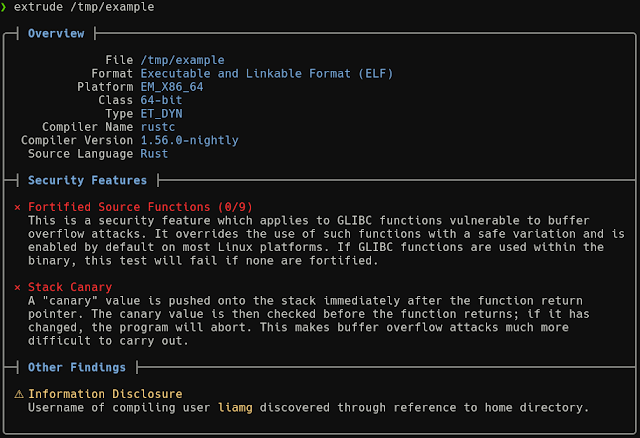Screen dimensions: 640x438
Task: Select the Other Findings section header
Action: [x=77, y=368]
